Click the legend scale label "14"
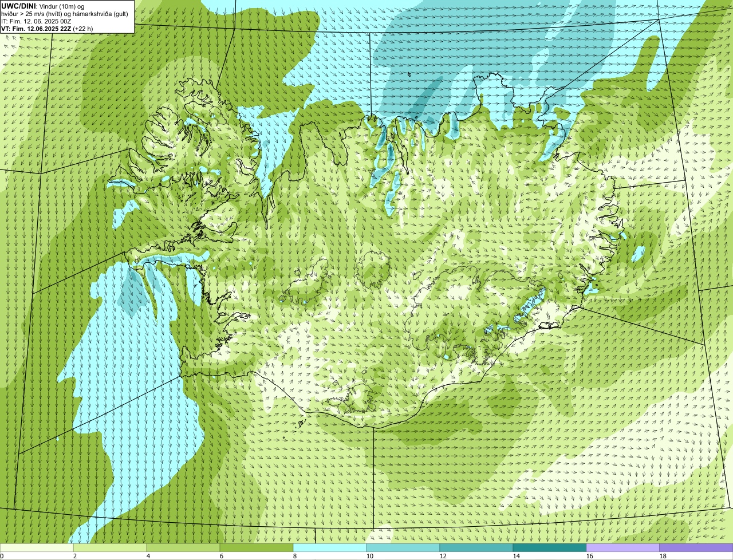The width and height of the screenshot is (733, 560). tap(517, 556)
